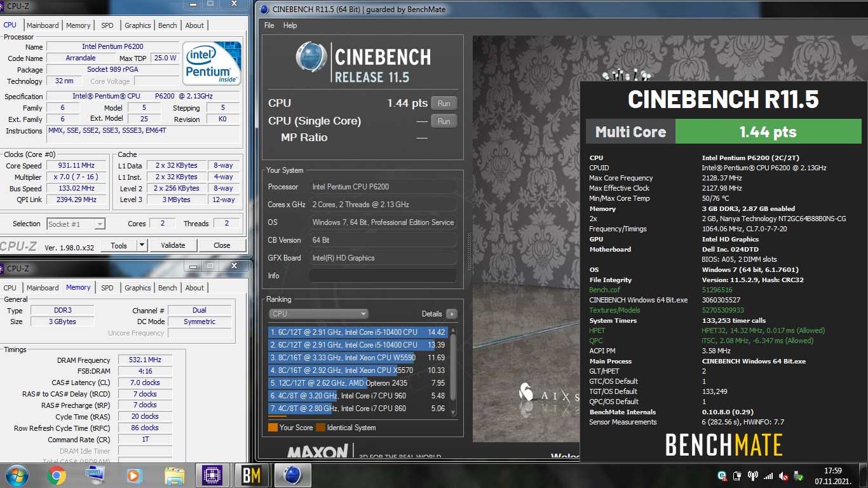This screenshot has width=868, height=488.
Task: Switch to Memory tab in top CPU-Z
Action: click(x=78, y=25)
